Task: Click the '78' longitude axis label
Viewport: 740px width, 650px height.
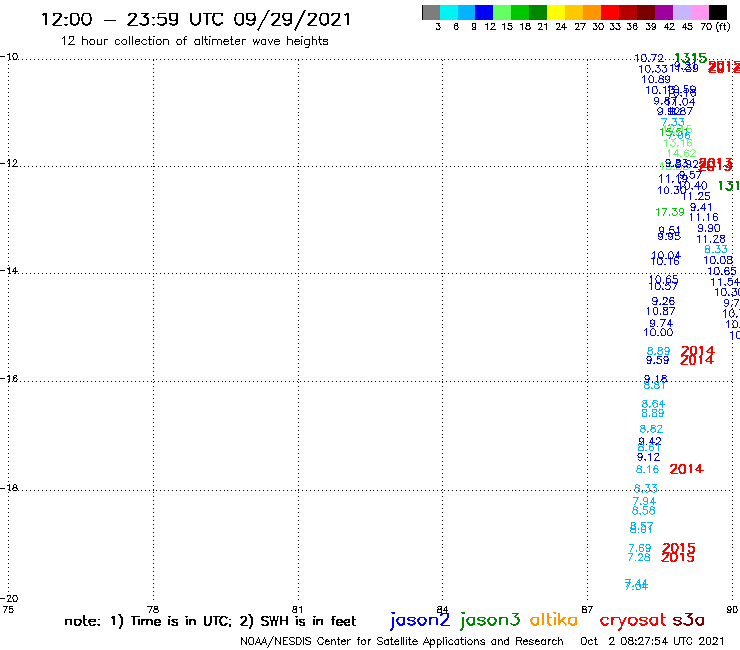Action: click(153, 609)
